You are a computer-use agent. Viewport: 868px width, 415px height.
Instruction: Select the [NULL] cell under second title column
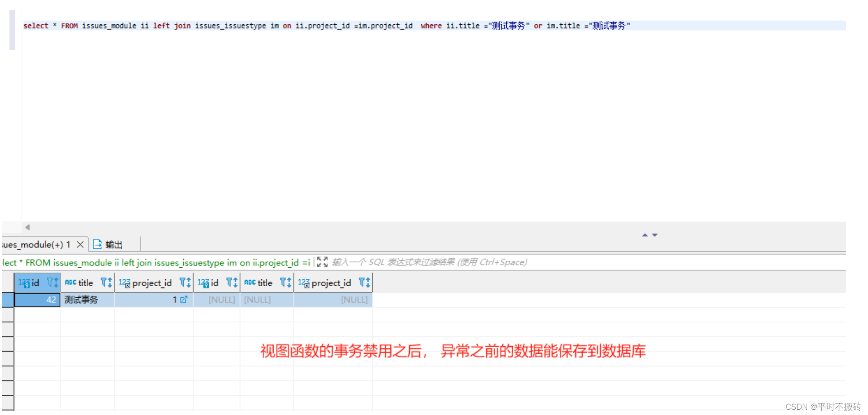[x=267, y=300]
